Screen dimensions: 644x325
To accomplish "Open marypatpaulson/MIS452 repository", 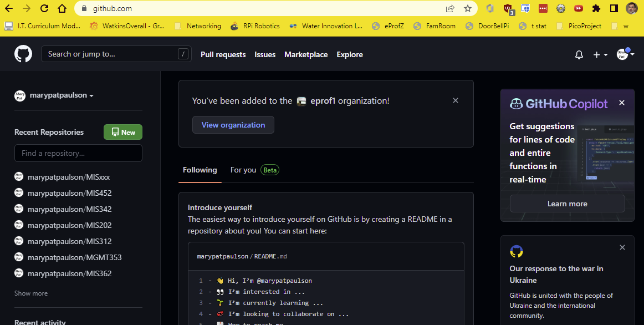I will click(x=69, y=193).
